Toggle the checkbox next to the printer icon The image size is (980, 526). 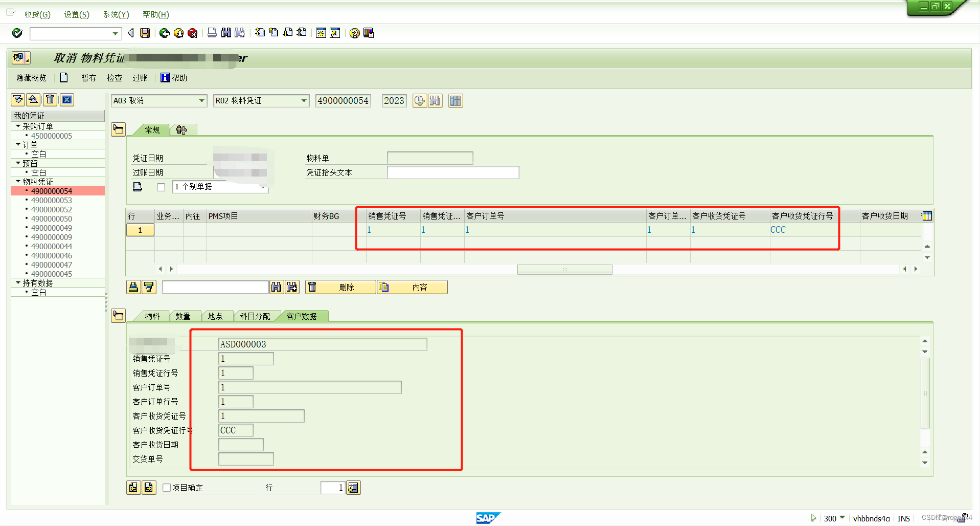pyautogui.click(x=161, y=187)
